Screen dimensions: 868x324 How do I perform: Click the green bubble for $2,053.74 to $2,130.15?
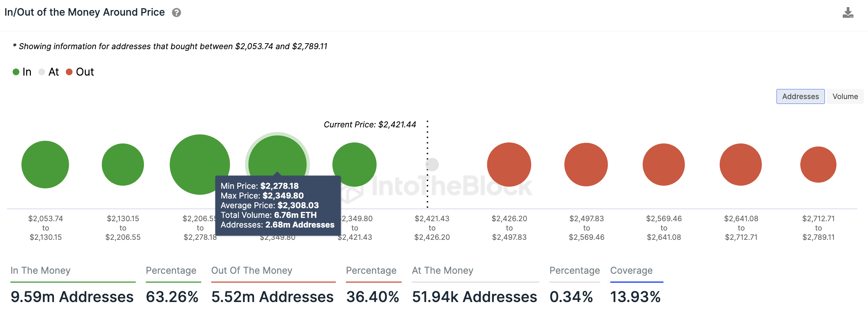(45, 164)
